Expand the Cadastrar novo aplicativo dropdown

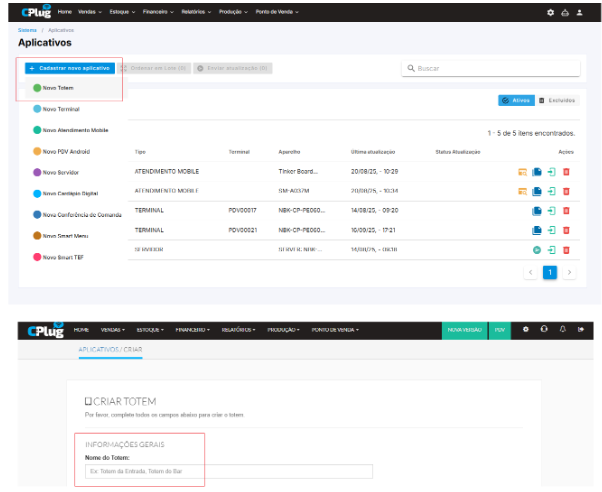point(70,68)
